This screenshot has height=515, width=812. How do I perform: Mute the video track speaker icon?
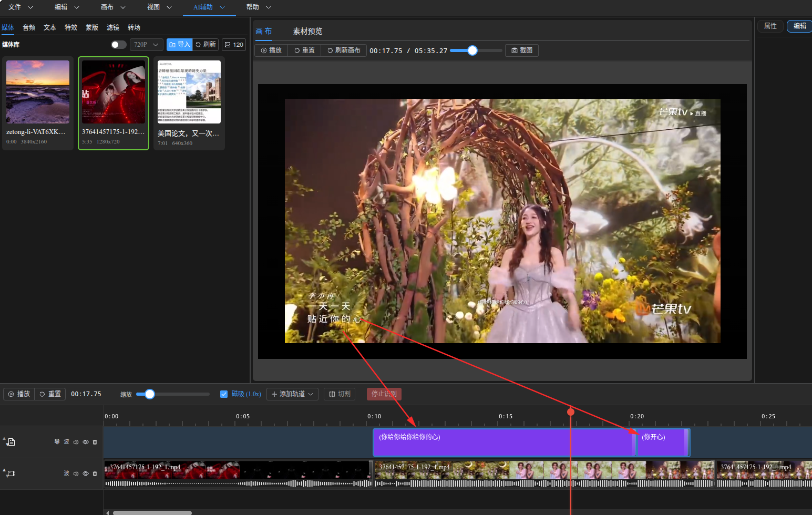pyautogui.click(x=76, y=473)
